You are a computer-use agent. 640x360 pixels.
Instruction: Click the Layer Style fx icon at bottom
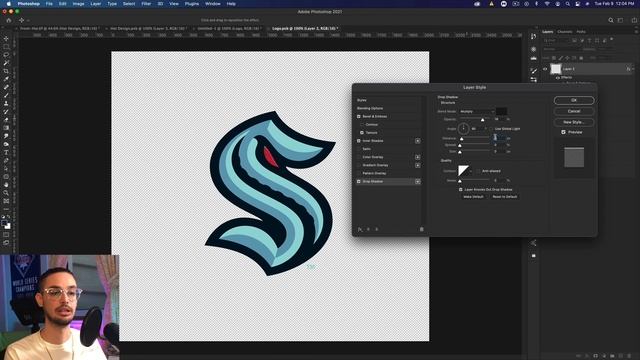pyautogui.click(x=360, y=229)
